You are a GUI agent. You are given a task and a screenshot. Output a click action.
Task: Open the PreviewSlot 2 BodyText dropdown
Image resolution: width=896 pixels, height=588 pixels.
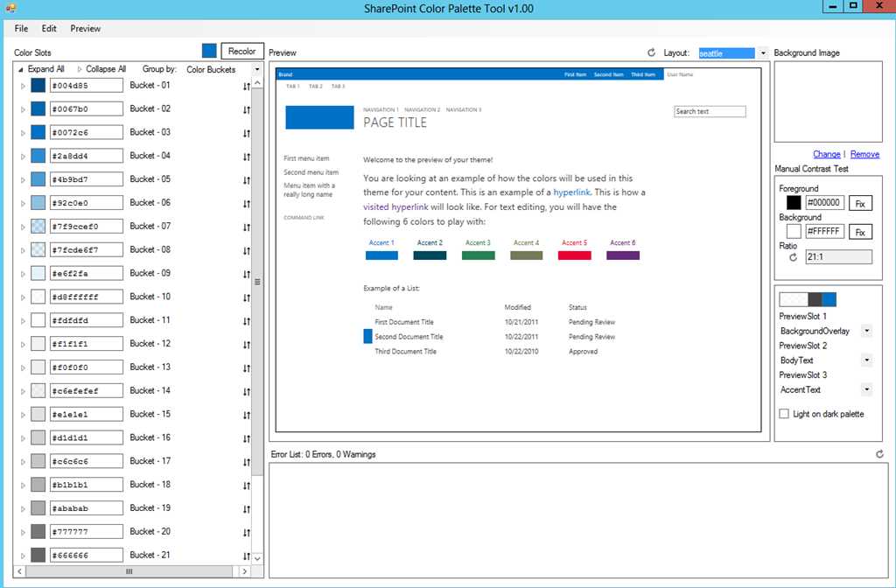pyautogui.click(x=867, y=360)
